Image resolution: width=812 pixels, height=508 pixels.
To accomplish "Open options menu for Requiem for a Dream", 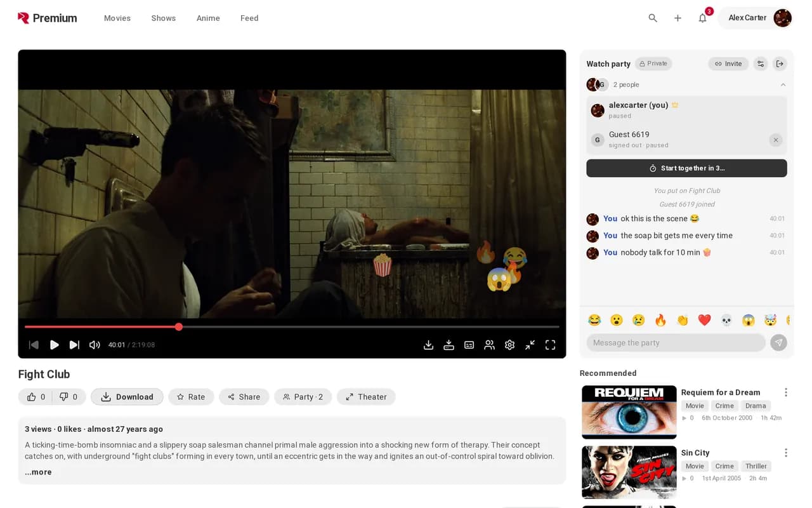I will [785, 392].
